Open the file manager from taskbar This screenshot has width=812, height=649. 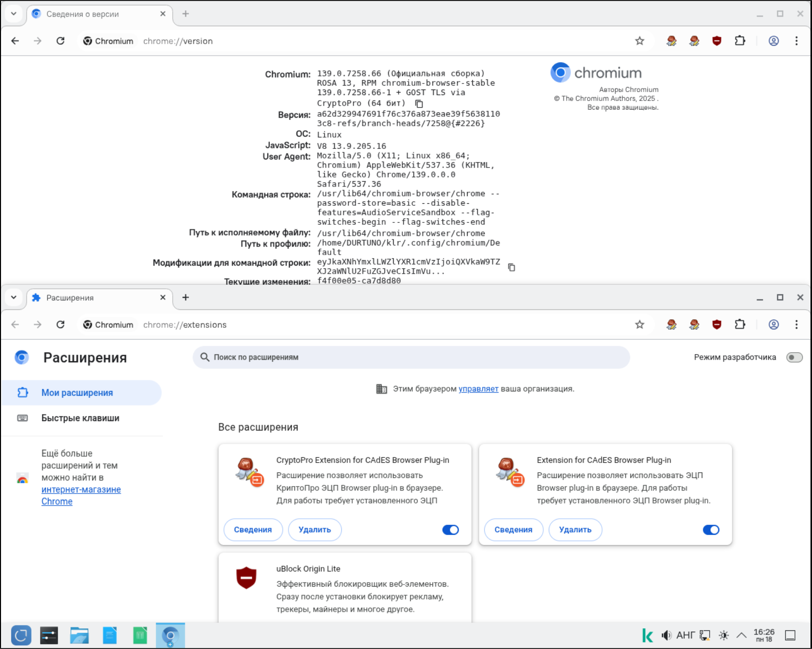coord(80,635)
